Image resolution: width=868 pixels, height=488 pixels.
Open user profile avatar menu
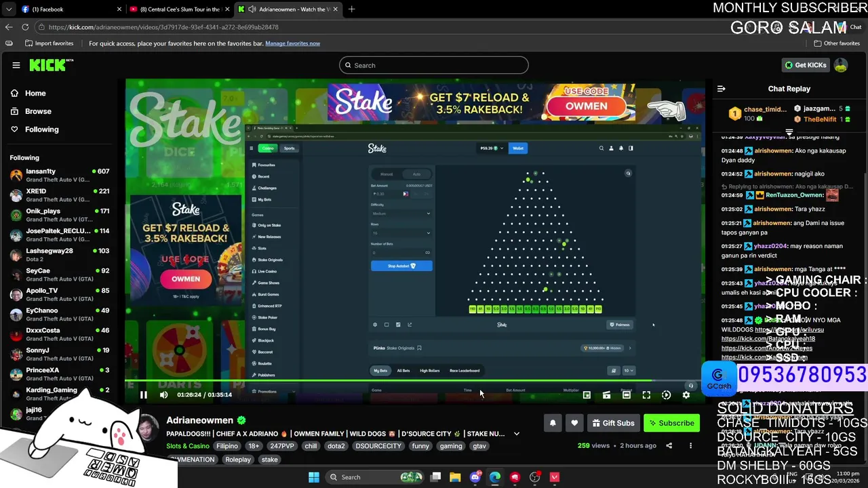[841, 65]
